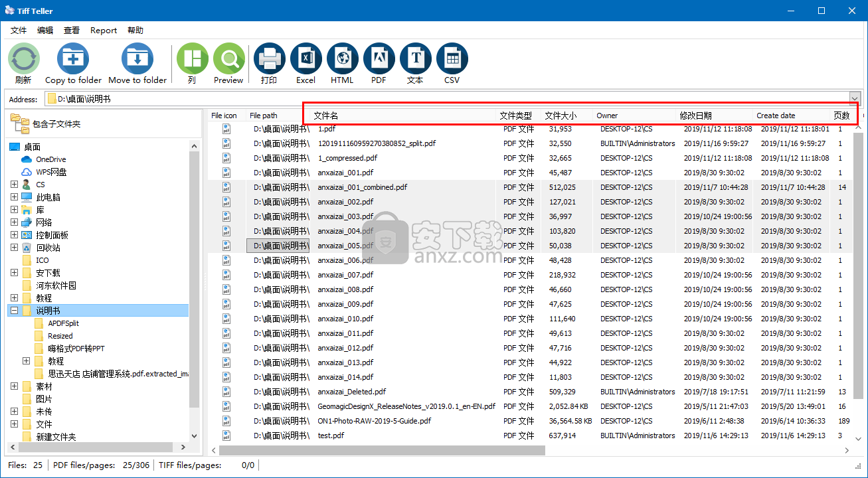Click the OneDrive cloud icon in tree
The width and height of the screenshot is (868, 478).
click(x=27, y=159)
